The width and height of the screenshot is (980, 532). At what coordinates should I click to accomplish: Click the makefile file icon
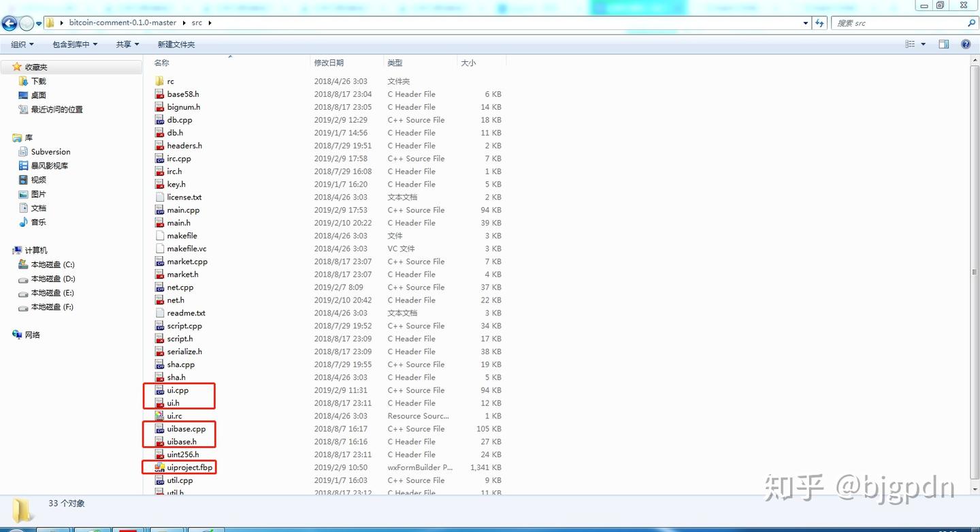159,236
